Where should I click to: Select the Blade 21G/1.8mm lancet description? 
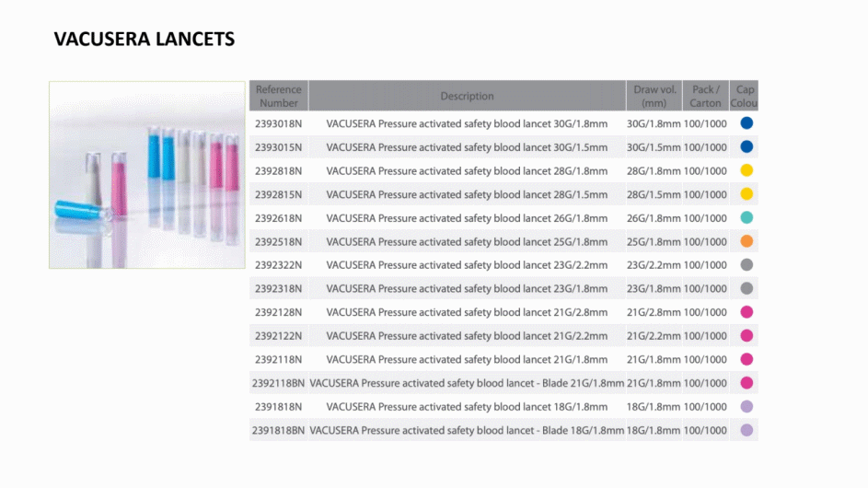467,383
